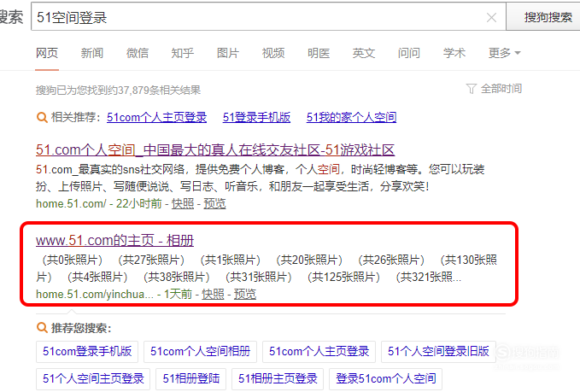The width and height of the screenshot is (580, 392).
Task: Click snippet text starting 51.com_最真实的sns社交网络
Action: 260,178
